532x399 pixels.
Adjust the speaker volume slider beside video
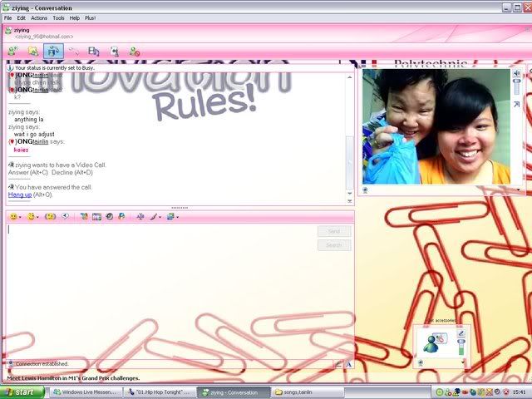[x=517, y=86]
